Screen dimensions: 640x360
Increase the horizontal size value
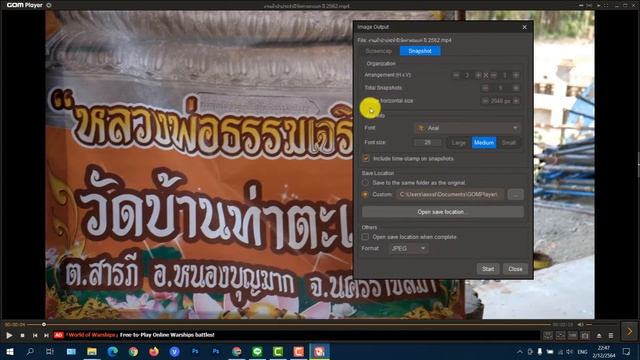[x=516, y=101]
